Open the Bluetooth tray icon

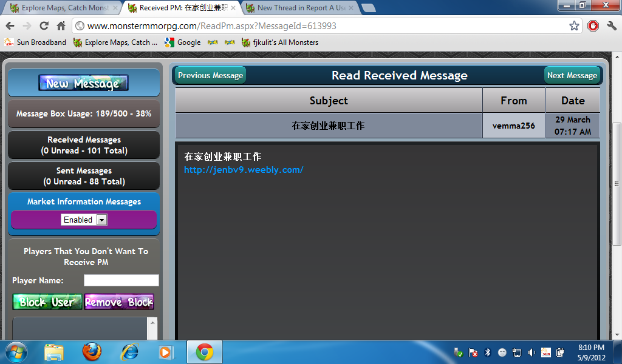click(487, 352)
